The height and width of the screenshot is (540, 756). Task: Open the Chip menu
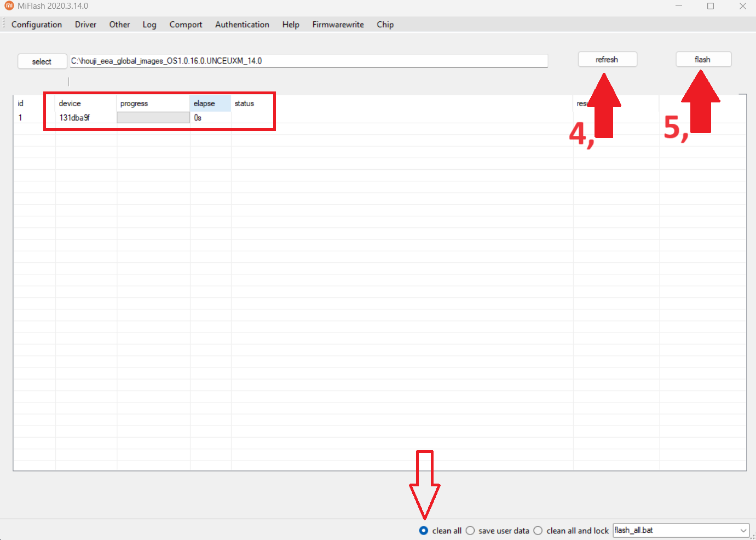pyautogui.click(x=385, y=25)
